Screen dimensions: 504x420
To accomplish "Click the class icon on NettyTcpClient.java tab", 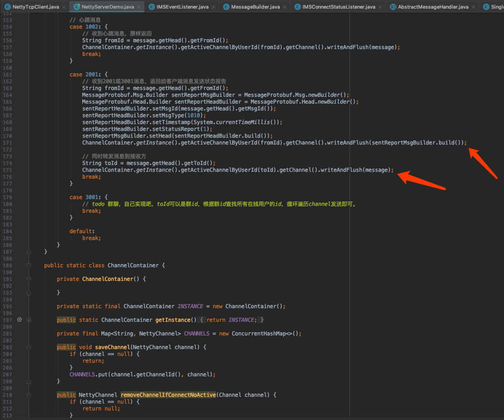I will pyautogui.click(x=8, y=7).
